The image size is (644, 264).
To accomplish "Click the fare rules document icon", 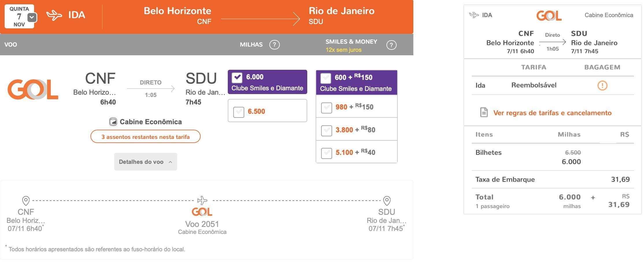I will pos(484,112).
